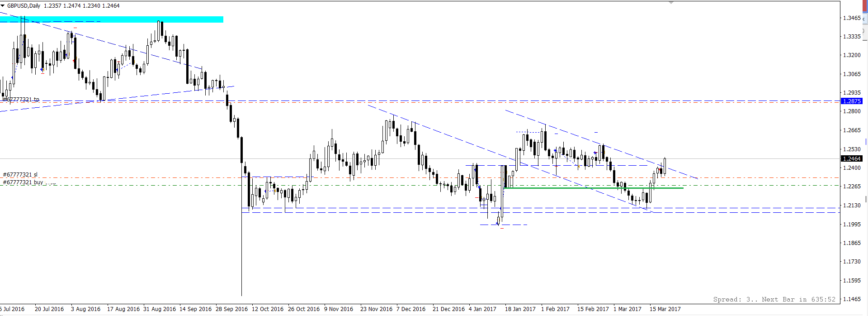868x316 pixels.
Task: Click the 15 Mar 2017 date label
Action: point(665,309)
